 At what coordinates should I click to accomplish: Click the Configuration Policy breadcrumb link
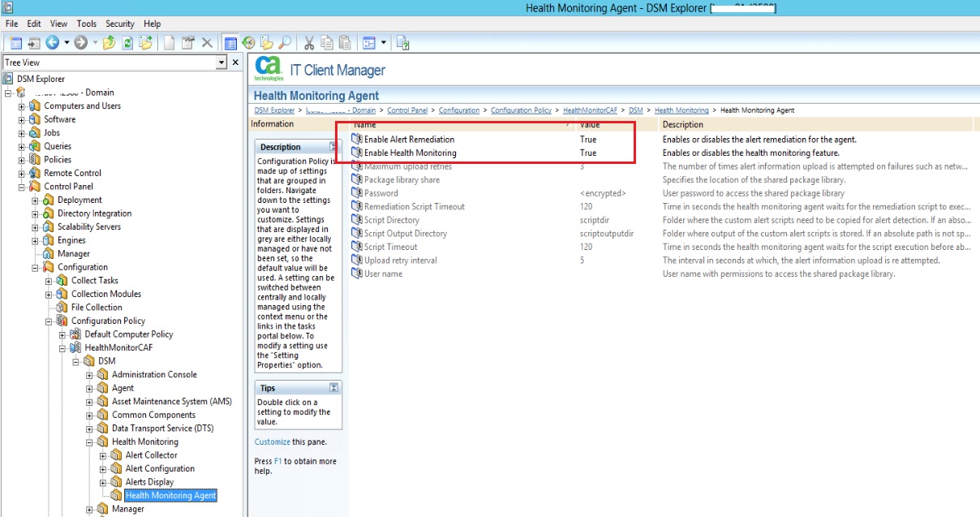[521, 110]
